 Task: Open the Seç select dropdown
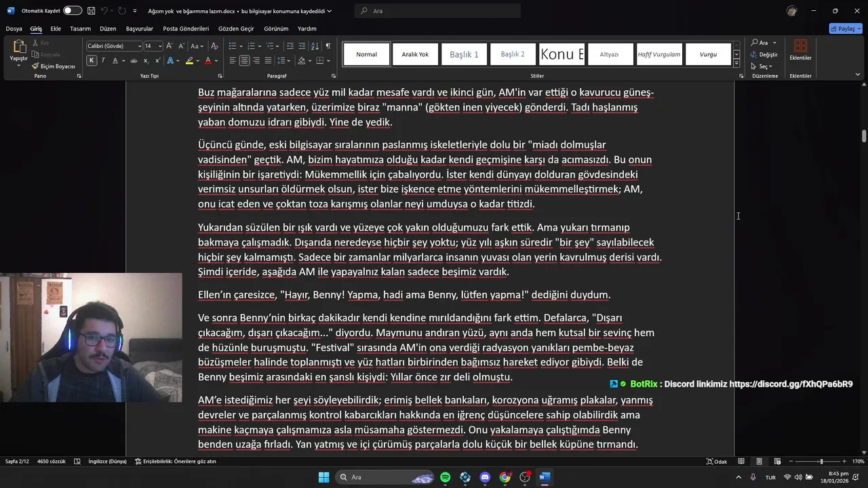tap(764, 66)
